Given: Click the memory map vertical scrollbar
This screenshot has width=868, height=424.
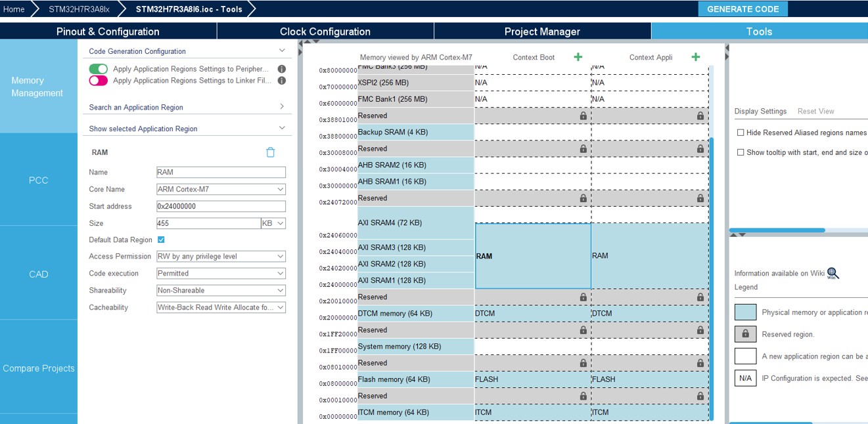Looking at the screenshot, I should [x=710, y=279].
